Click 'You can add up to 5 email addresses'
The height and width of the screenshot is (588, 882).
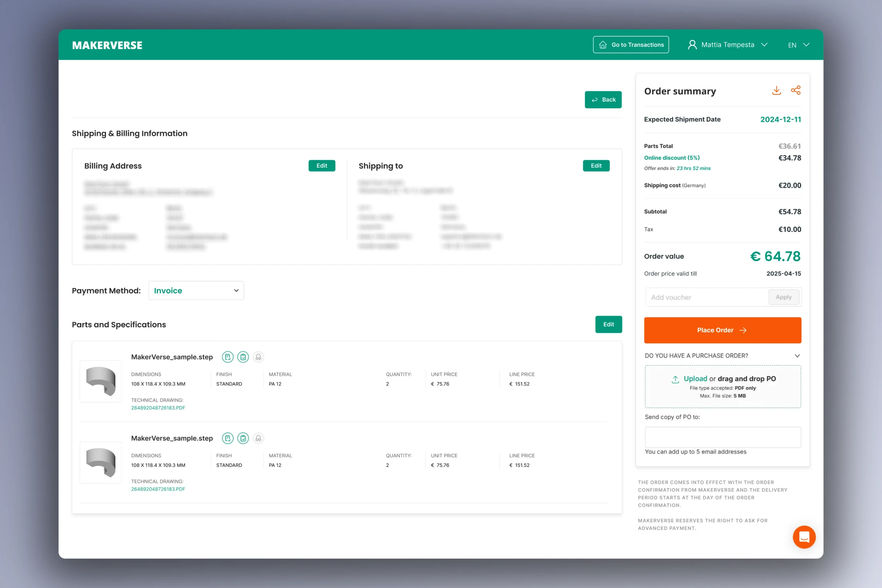695,452
